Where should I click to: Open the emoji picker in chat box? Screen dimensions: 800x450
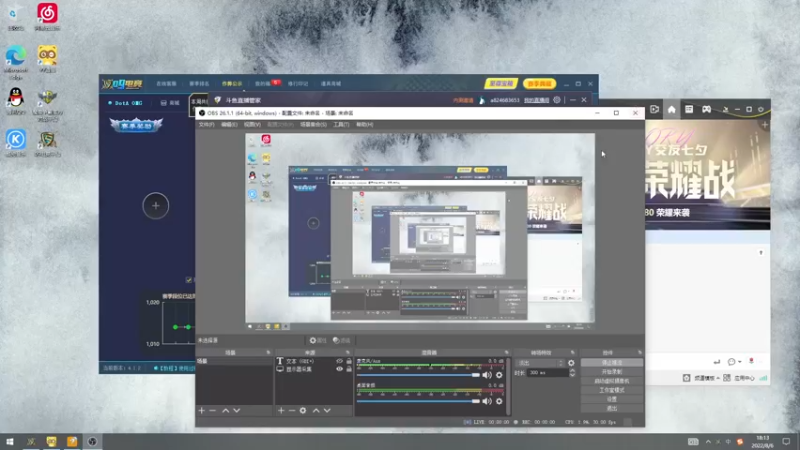pyautogui.click(x=732, y=362)
